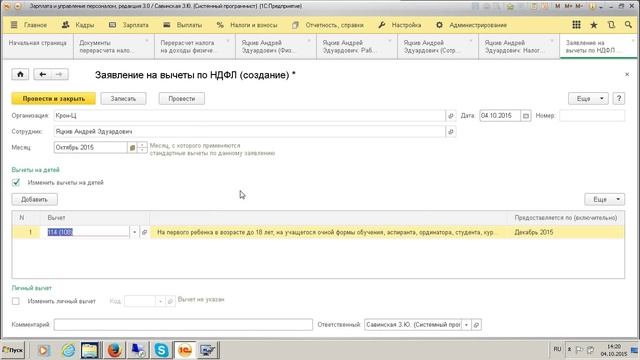The width and height of the screenshot is (640, 360).
Task: Navigate forward with right arrow
Action: pyautogui.click(x=59, y=74)
